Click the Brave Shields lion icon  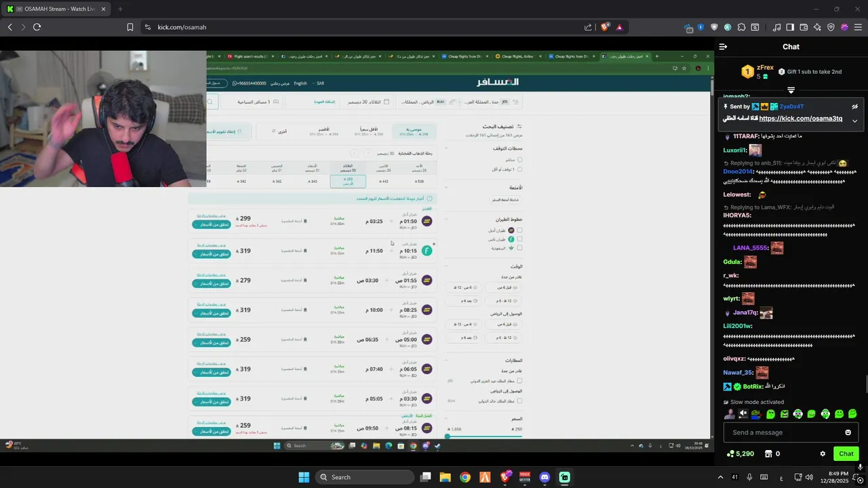tap(605, 27)
